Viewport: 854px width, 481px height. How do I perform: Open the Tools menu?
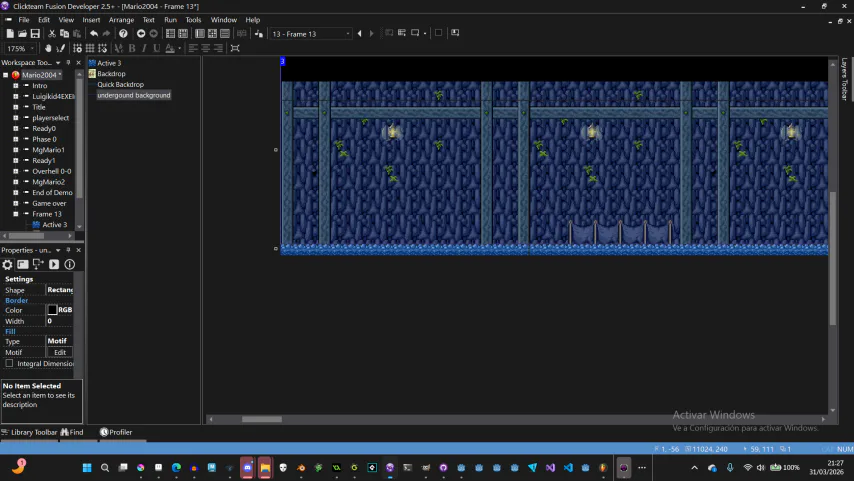click(193, 20)
